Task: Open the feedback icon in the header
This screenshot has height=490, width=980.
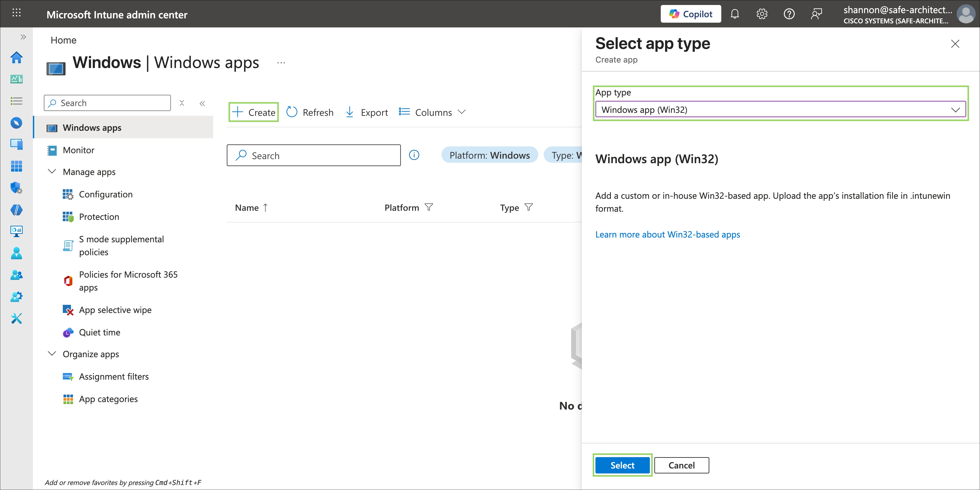Action: pos(817,14)
